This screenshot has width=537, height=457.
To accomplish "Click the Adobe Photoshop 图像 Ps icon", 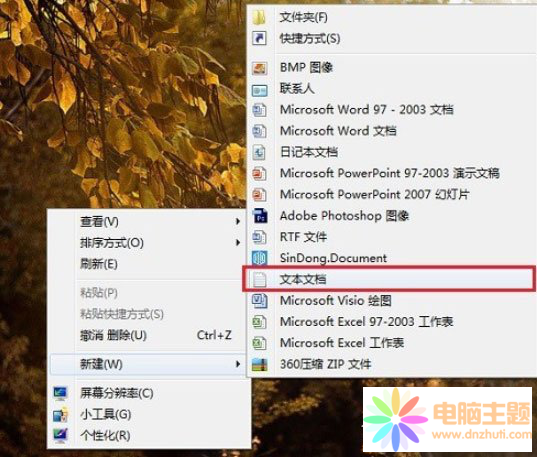I will (260, 216).
